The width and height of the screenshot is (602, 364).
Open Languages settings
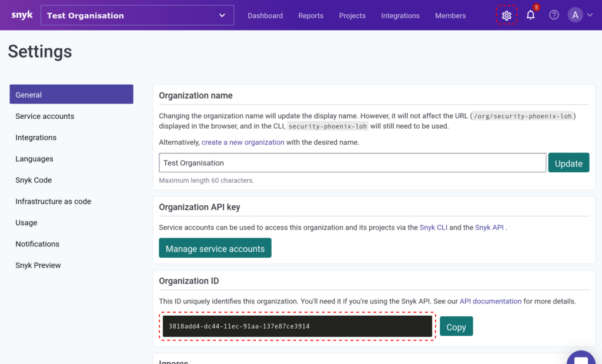[x=34, y=159]
